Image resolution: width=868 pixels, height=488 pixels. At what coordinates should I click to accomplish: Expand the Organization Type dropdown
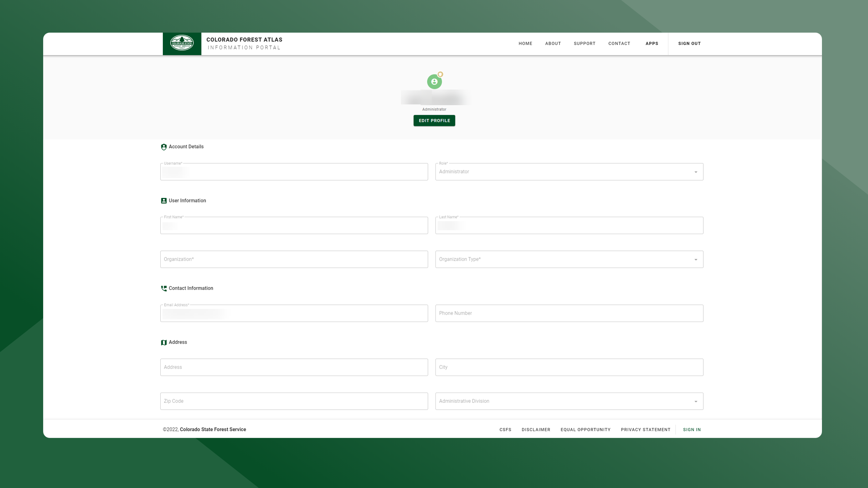[569, 259]
